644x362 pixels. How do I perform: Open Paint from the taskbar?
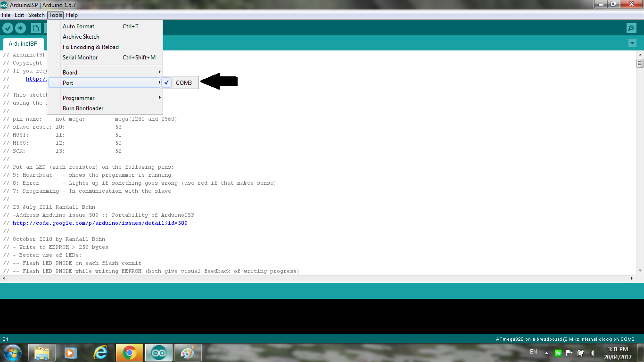[x=188, y=353]
